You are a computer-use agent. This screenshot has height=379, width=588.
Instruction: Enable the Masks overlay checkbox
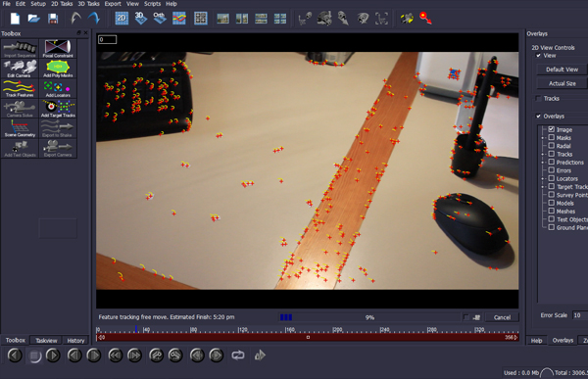(x=551, y=137)
